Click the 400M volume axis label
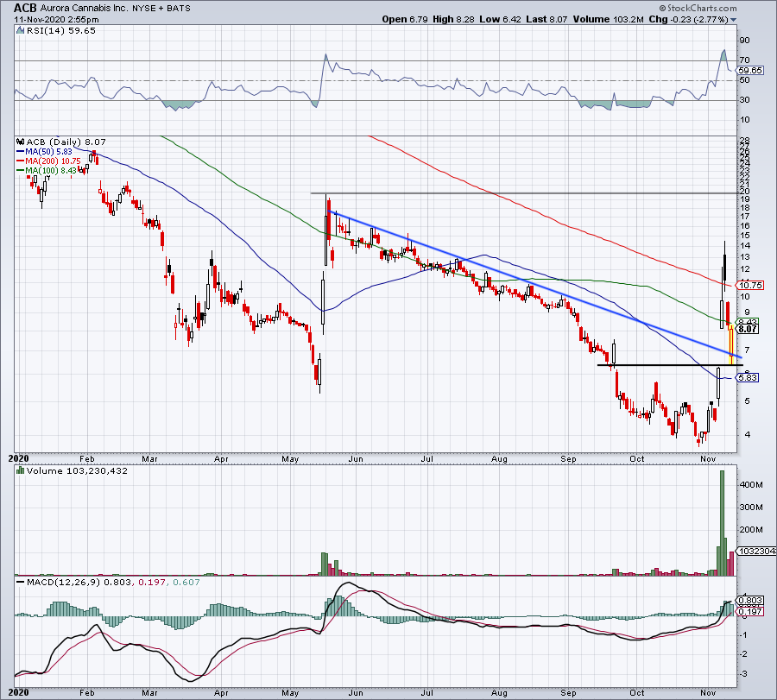The height and width of the screenshot is (700, 777). (x=751, y=485)
